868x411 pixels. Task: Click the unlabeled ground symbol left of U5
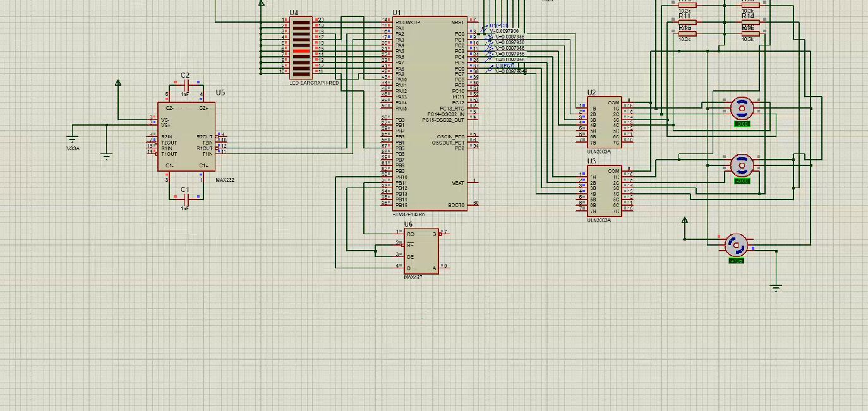click(107, 156)
